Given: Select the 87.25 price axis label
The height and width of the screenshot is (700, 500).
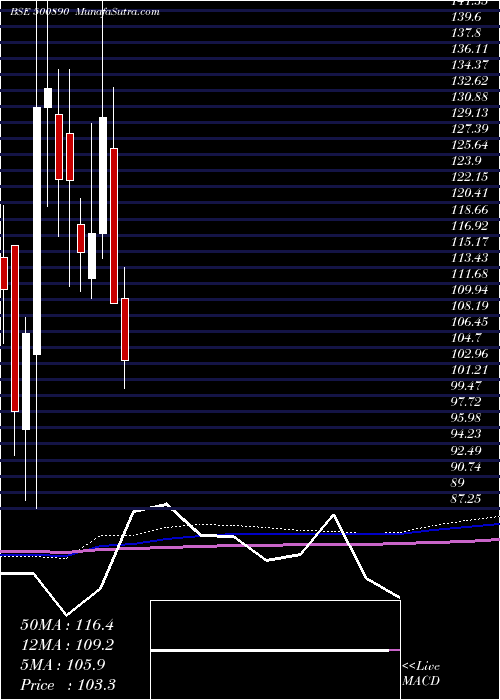Looking at the screenshot, I should (466, 499).
